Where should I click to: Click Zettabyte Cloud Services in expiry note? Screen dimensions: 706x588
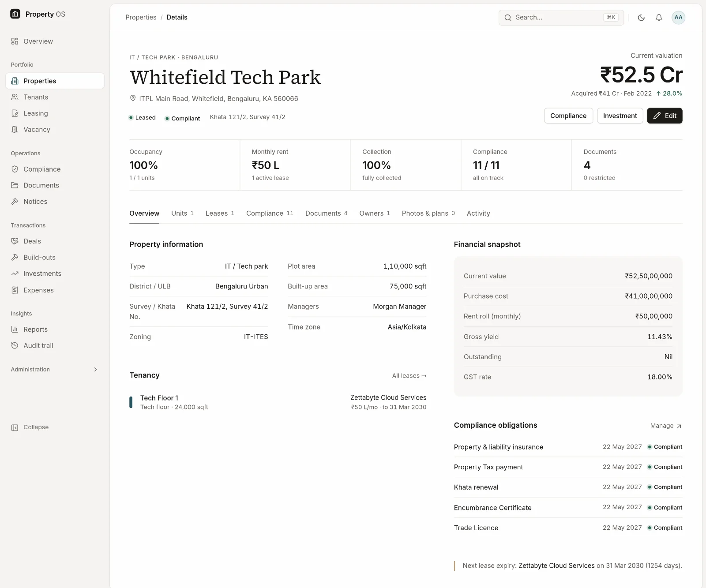click(556, 566)
